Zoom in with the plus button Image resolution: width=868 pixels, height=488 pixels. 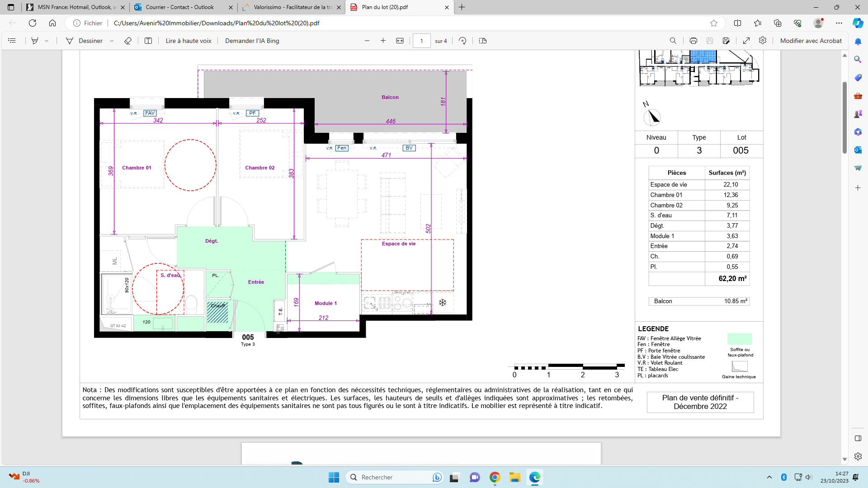pos(383,41)
